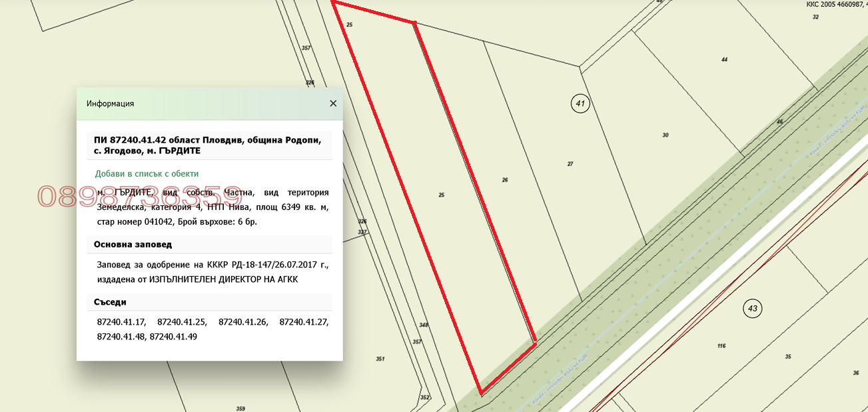
Task: Close the Информация popup
Action: [x=333, y=103]
